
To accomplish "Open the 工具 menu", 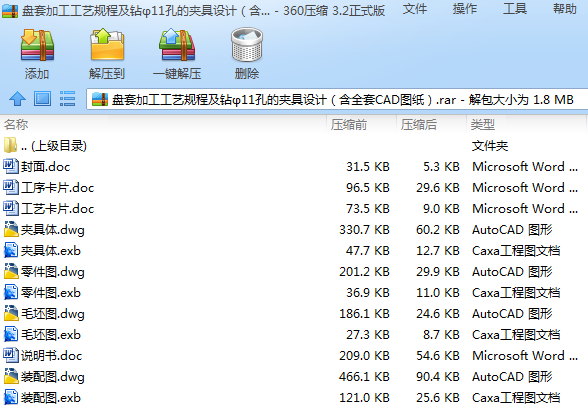I will 515,9.
